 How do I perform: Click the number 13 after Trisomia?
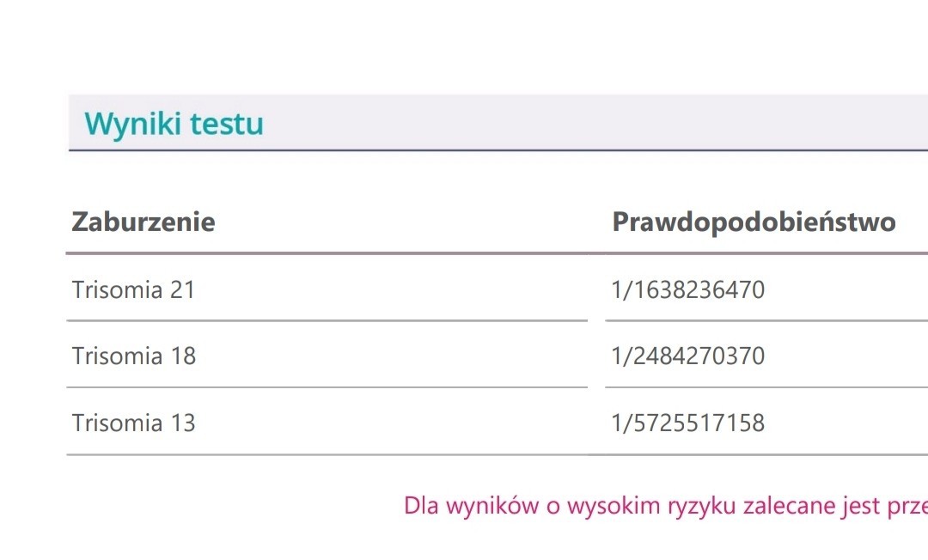click(x=183, y=423)
